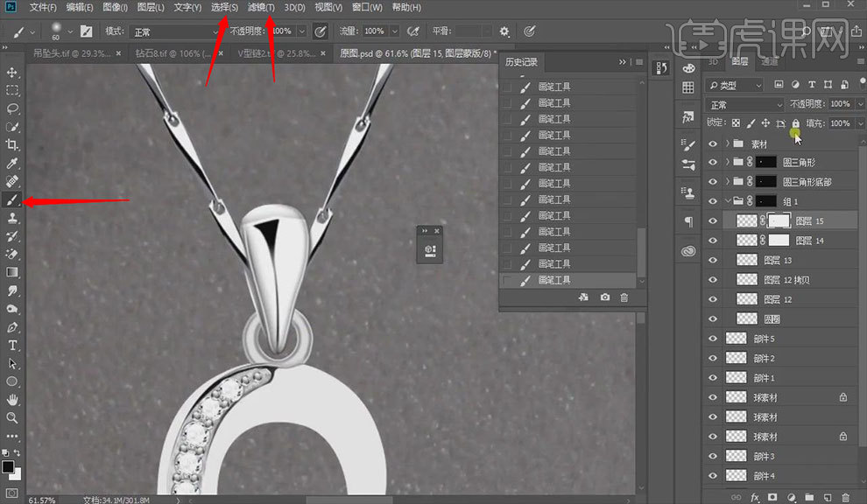
Task: Select the 图层 15 layer mask thumbnail
Action: [x=778, y=221]
